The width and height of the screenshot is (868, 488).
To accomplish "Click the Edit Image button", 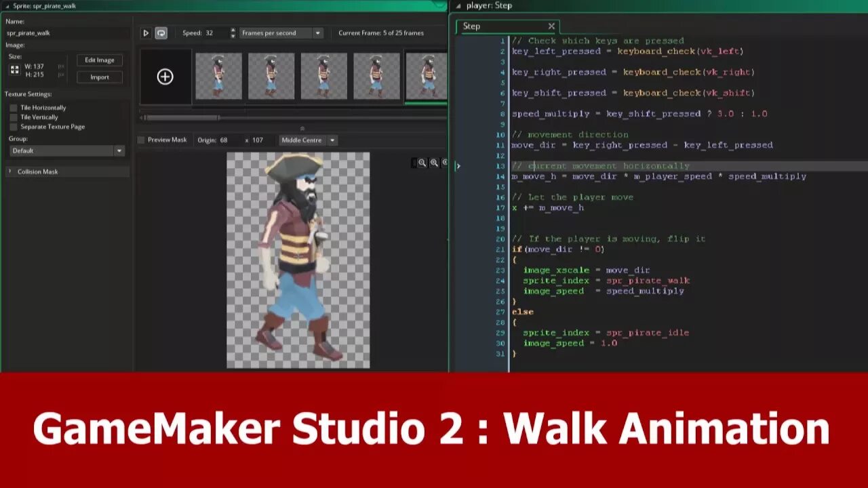I will pyautogui.click(x=100, y=60).
